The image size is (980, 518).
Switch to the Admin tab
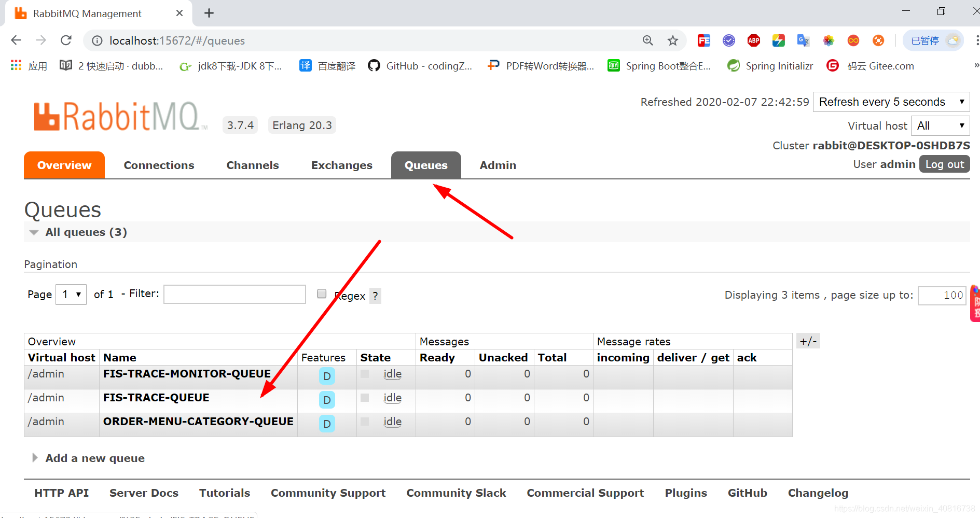[x=498, y=165]
